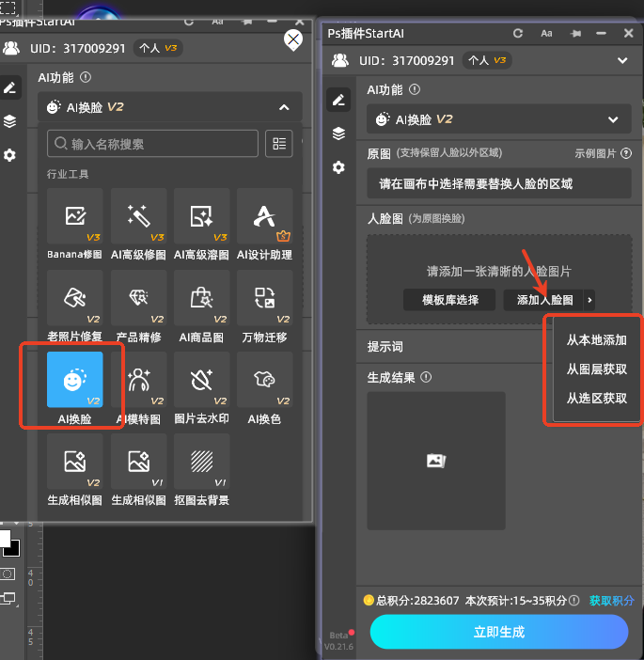Click the 提示词 section label
This screenshot has width=644, height=660.
coord(385,347)
